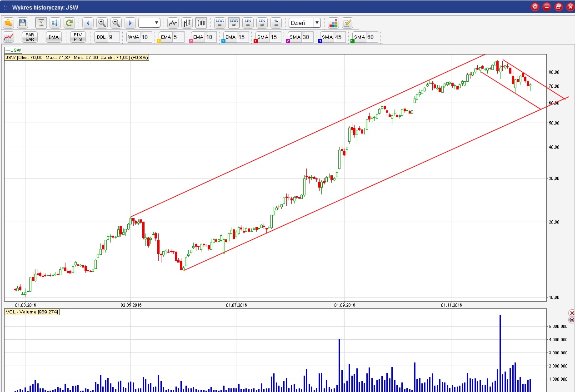
Task: Switch to line chart type icon
Action: point(173,23)
